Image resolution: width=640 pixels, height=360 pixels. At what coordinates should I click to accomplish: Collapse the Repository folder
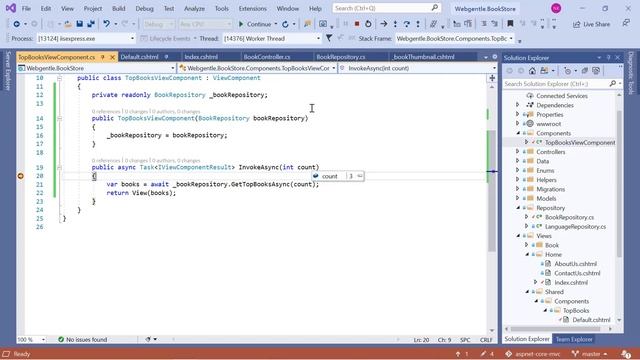click(x=518, y=208)
